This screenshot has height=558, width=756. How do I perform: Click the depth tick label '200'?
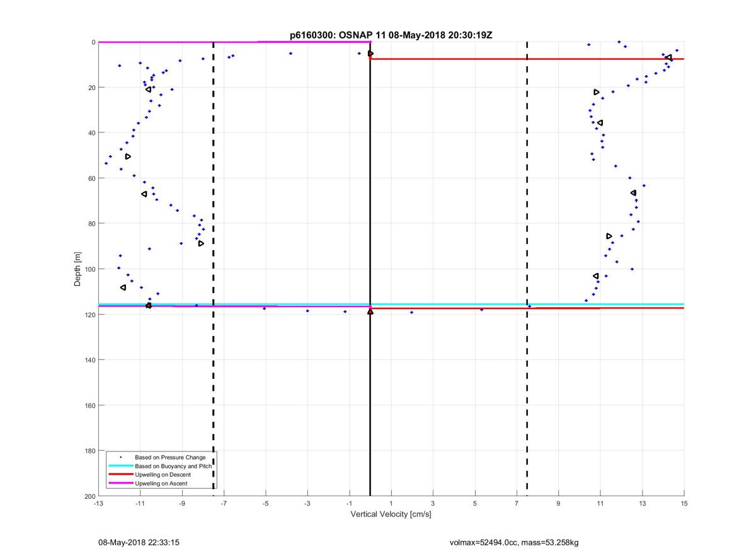(89, 496)
